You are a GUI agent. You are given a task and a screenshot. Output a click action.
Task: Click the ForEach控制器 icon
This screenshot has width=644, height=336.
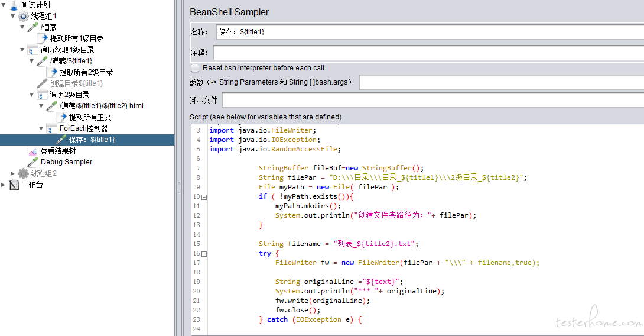pos(52,128)
